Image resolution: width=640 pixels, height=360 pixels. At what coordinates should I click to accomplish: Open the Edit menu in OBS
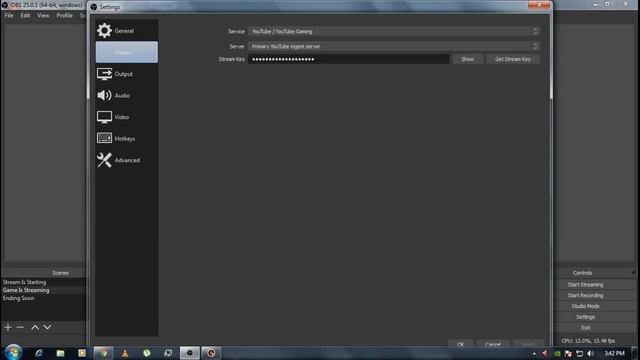click(x=25, y=16)
